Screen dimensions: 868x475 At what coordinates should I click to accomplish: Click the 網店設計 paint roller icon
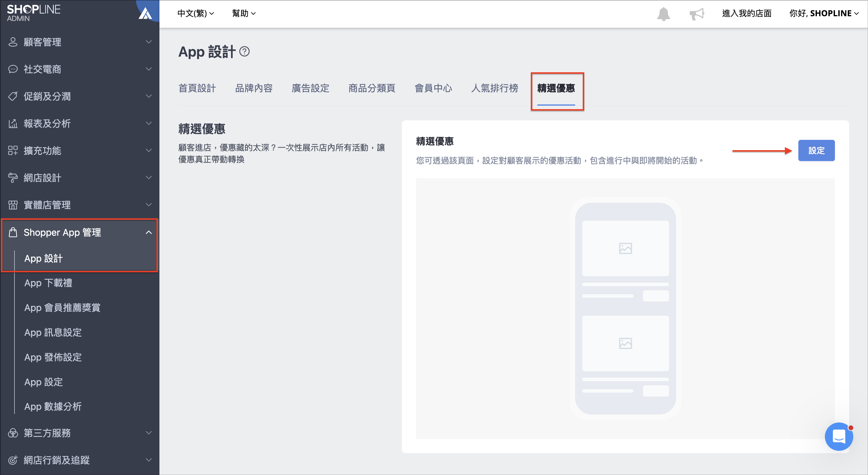[13, 178]
